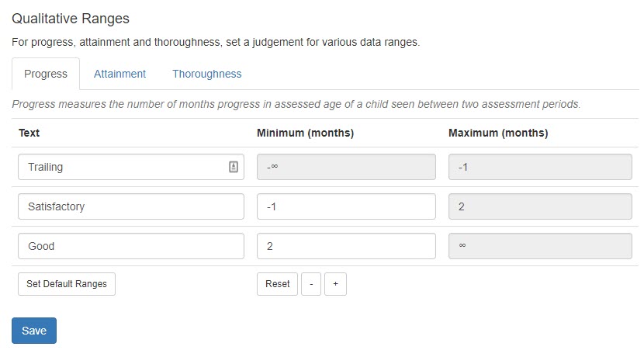Image resolution: width=644 pixels, height=364 pixels.
Task: Open the Thoroughness tab
Action: click(206, 74)
